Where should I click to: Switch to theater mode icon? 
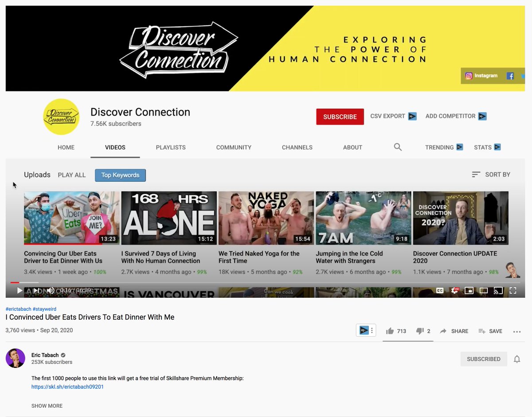(484, 291)
